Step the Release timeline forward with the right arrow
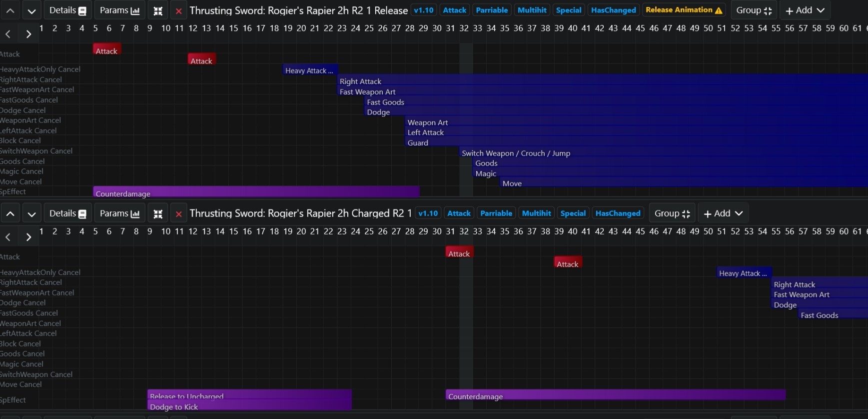 [x=28, y=34]
